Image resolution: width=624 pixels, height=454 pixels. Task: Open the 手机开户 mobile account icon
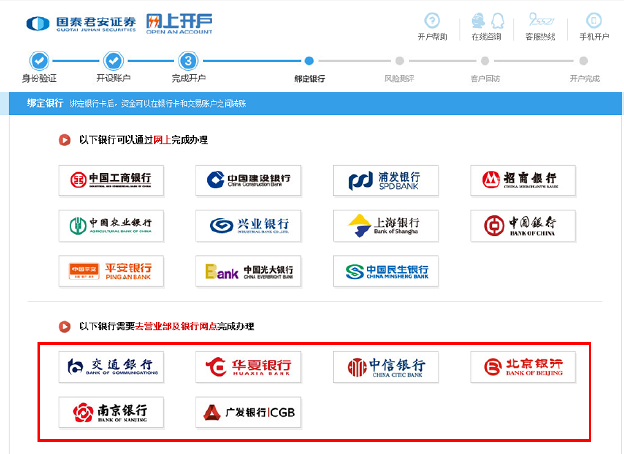[x=594, y=20]
